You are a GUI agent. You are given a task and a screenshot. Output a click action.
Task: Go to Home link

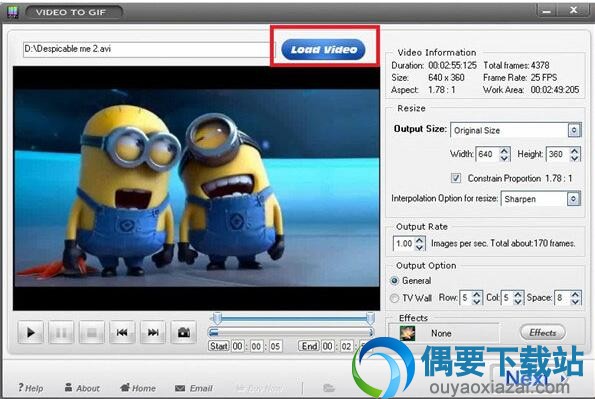tap(138, 388)
